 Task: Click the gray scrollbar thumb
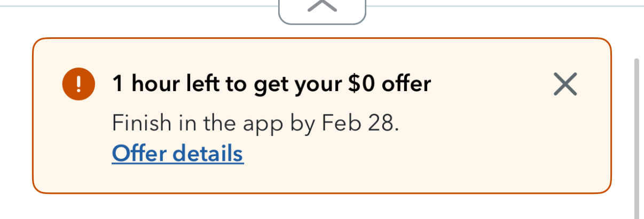pos(636,139)
